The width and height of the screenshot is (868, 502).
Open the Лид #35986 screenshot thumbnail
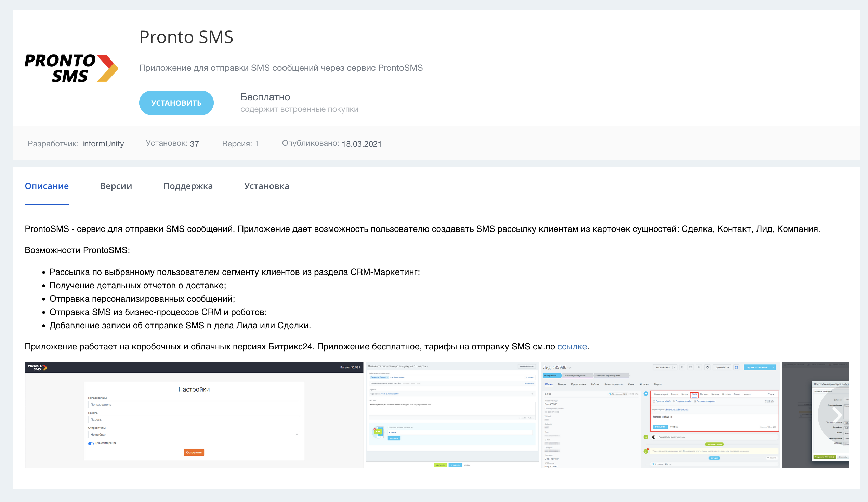coord(660,415)
